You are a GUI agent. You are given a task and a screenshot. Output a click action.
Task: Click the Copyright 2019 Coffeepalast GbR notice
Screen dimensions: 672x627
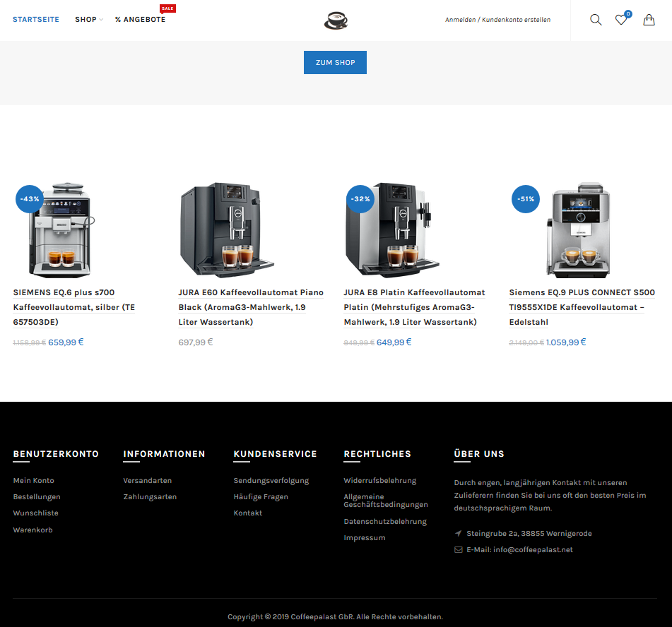335,616
